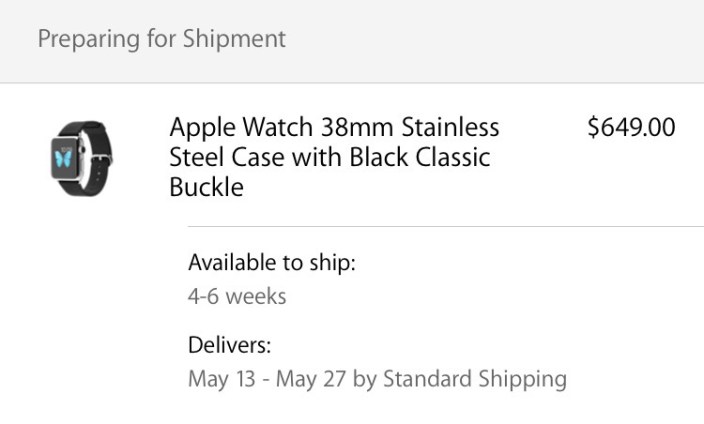Click the word Shipment in the header
Screen dimensions: 704x424
point(236,39)
